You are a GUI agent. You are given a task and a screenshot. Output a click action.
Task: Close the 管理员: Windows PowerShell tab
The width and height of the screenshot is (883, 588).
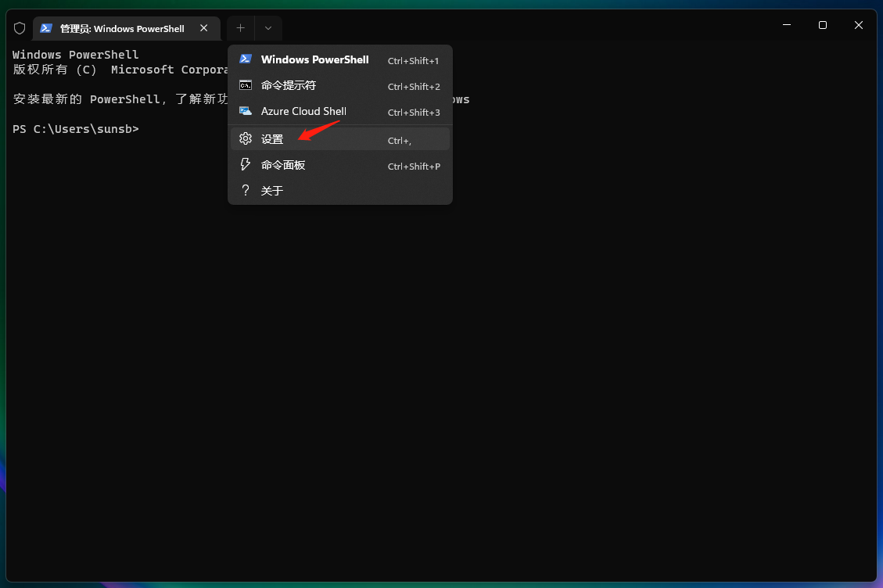pos(203,27)
